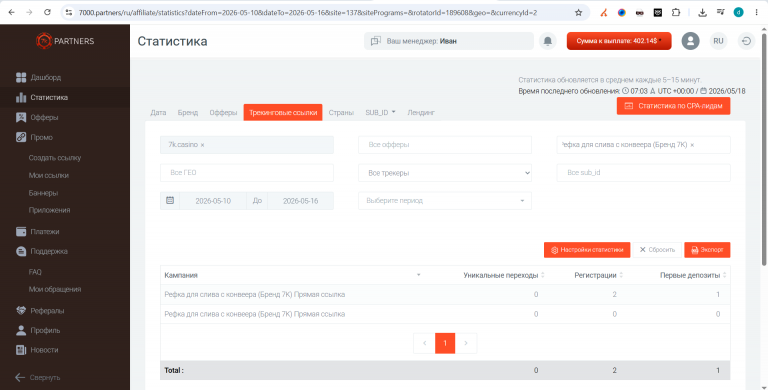Open the user avatar menu

(x=690, y=41)
